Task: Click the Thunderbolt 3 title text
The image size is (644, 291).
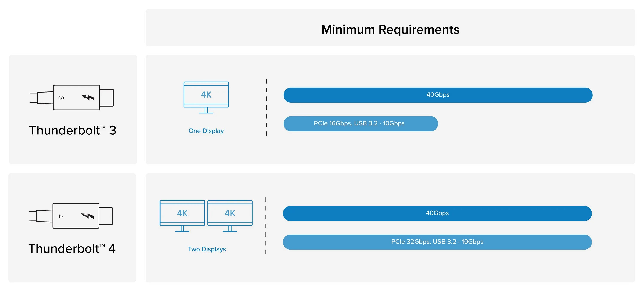Action: pyautogui.click(x=73, y=130)
